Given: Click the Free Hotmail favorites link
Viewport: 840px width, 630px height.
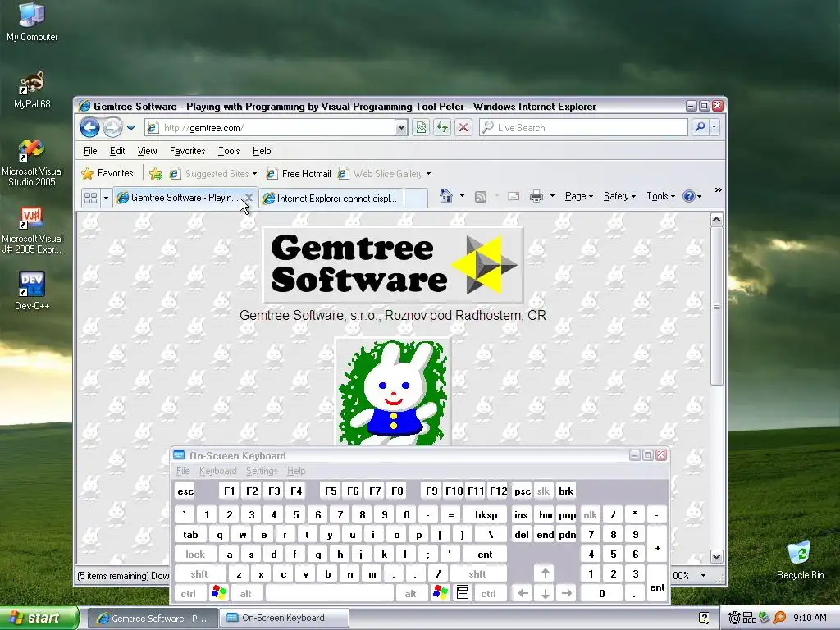Looking at the screenshot, I should click(299, 174).
